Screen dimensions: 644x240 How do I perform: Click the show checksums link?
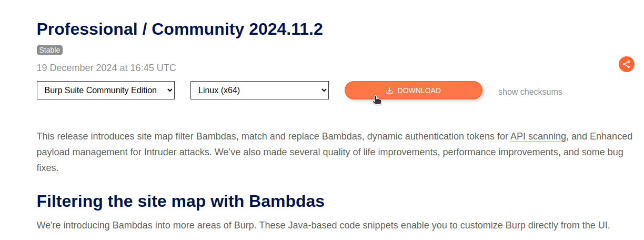tap(530, 92)
